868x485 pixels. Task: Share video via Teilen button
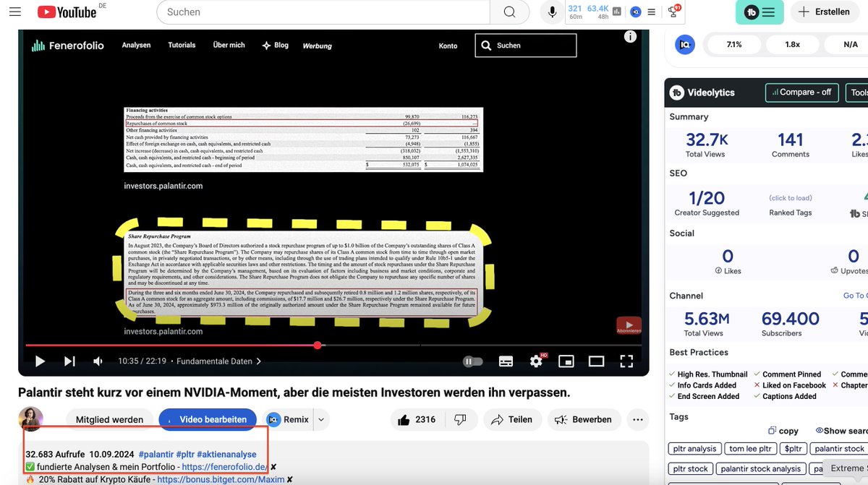511,419
